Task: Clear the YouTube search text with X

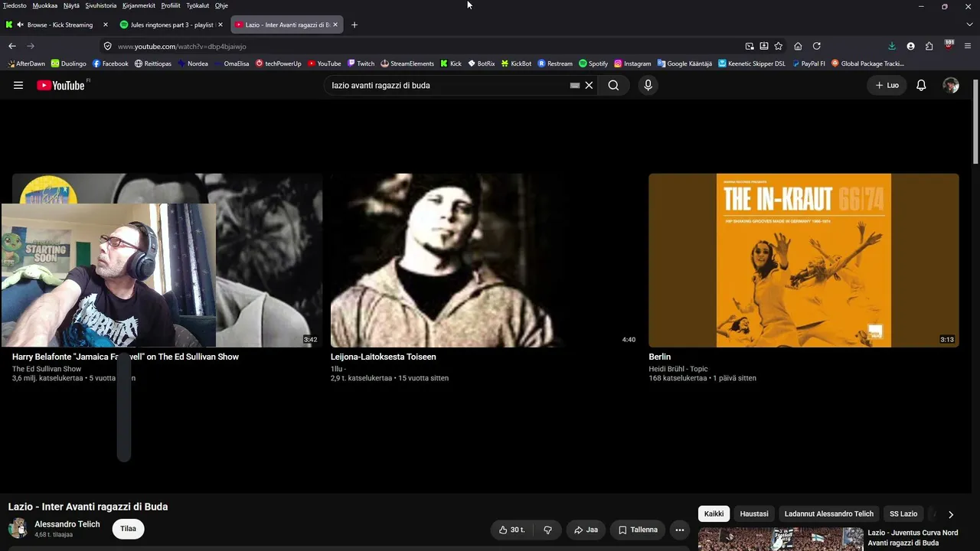Action: click(589, 85)
